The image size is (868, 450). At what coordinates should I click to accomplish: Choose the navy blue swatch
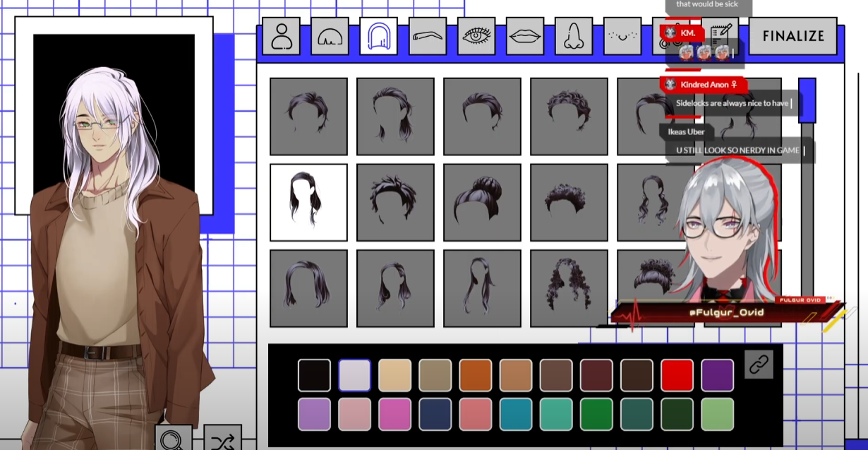tap(435, 415)
